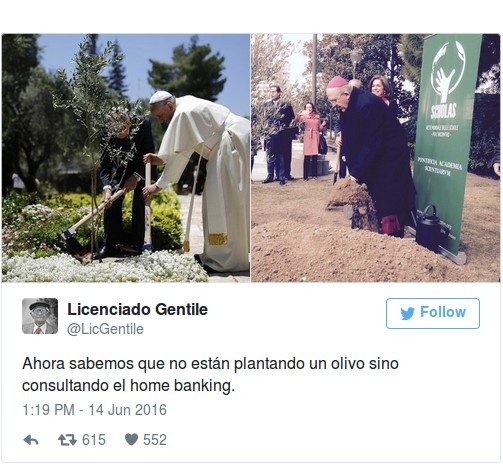This screenshot has height=476, width=503.
Task: Open the 1:19 PM - 14 Jun 2016 timestamp
Action: click(x=94, y=410)
